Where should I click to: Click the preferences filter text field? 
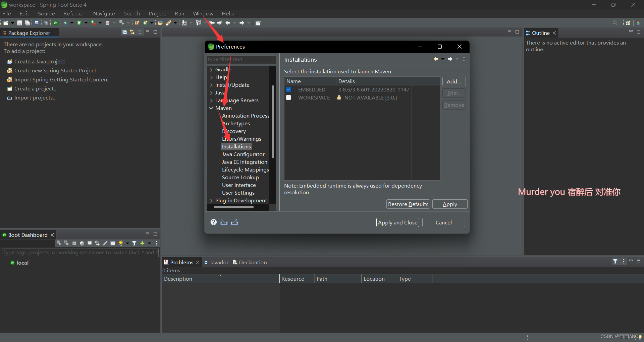pyautogui.click(x=241, y=59)
